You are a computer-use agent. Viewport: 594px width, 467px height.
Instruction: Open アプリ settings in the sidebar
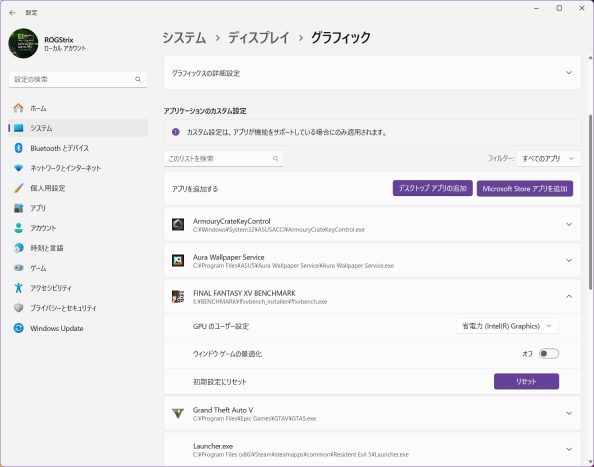click(x=78, y=208)
